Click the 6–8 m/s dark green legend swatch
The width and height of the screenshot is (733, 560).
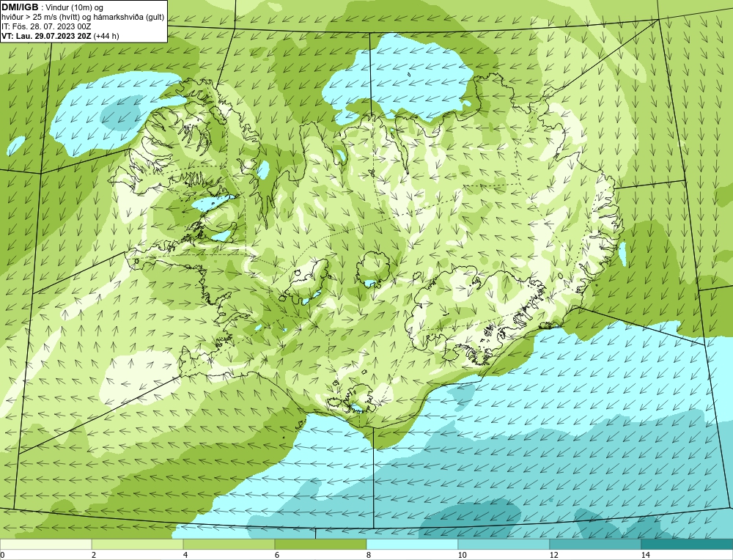tap(321, 544)
